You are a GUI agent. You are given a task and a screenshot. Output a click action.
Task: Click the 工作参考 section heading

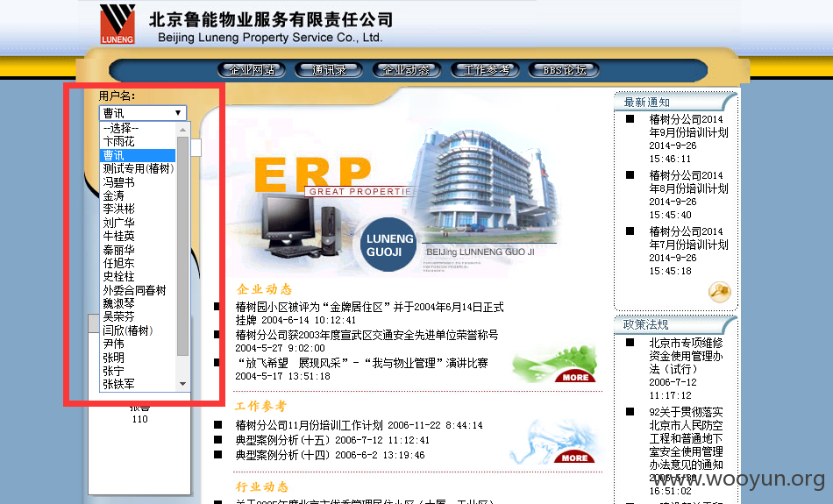coord(260,407)
